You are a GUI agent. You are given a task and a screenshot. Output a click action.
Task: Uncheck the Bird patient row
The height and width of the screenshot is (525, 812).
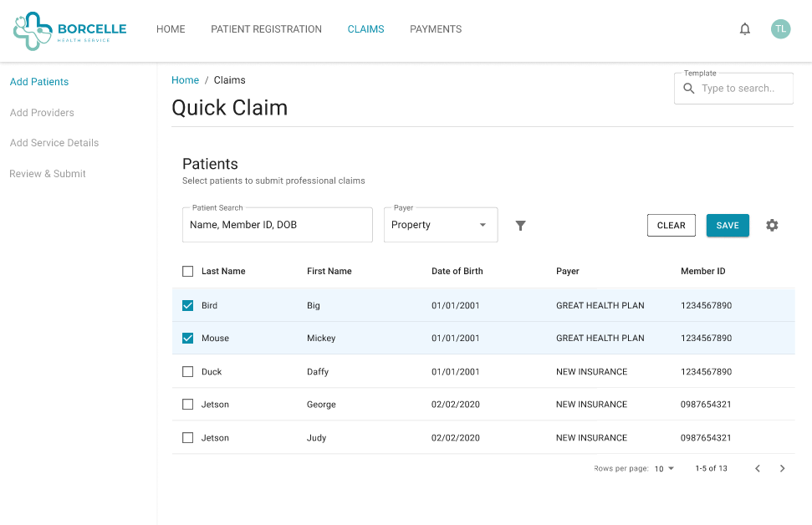point(187,306)
